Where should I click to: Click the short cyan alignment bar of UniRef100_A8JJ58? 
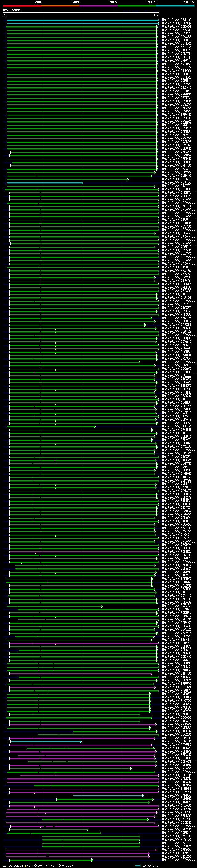(45, 183)
